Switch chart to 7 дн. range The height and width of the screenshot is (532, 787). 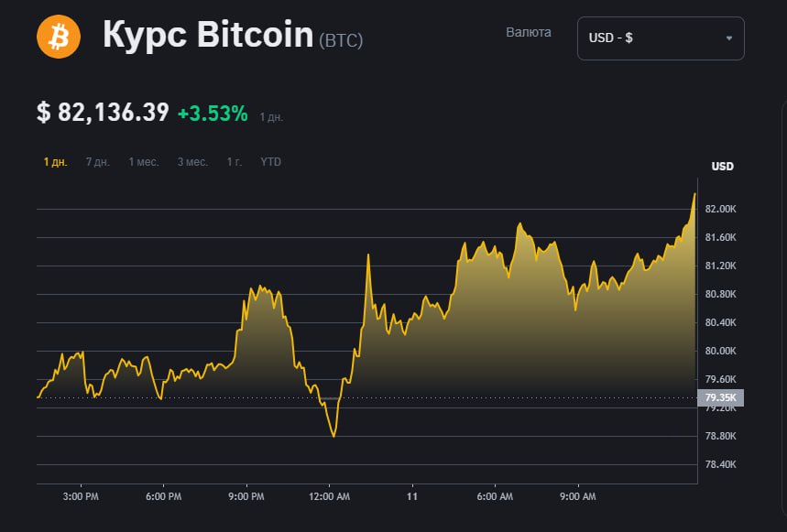click(x=97, y=162)
